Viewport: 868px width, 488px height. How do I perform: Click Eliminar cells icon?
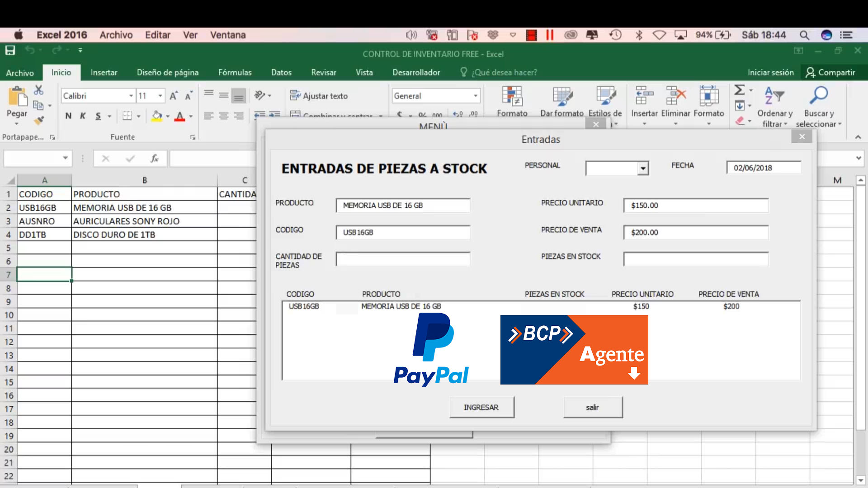(676, 95)
